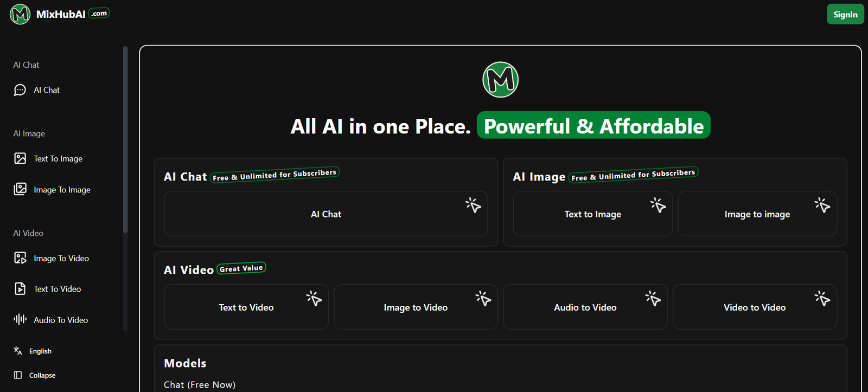
Task: Click the sidebar vertical scrollbar
Action: click(125, 141)
